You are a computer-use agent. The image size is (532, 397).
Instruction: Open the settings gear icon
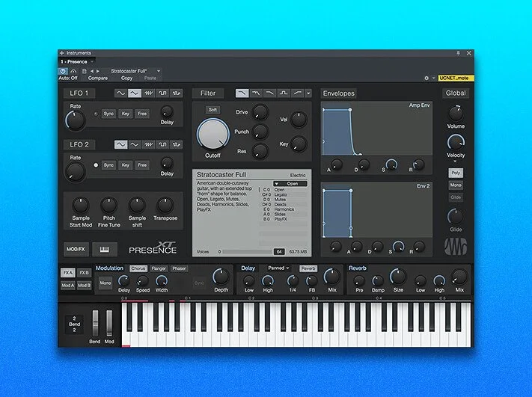click(x=426, y=78)
